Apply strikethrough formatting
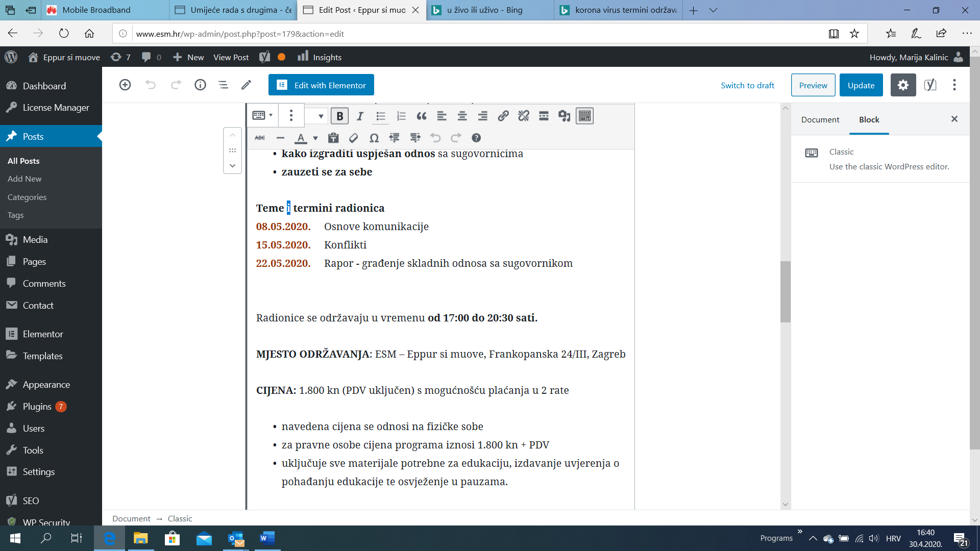This screenshot has height=551, width=980. (x=260, y=138)
